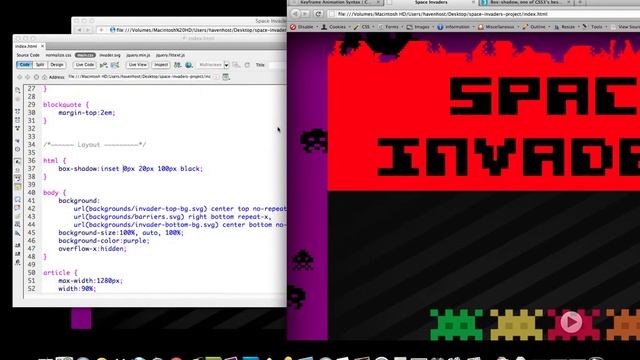This screenshot has height=360, width=640.
Task: Open dropdown arrow at end of Address field
Action: point(216,77)
